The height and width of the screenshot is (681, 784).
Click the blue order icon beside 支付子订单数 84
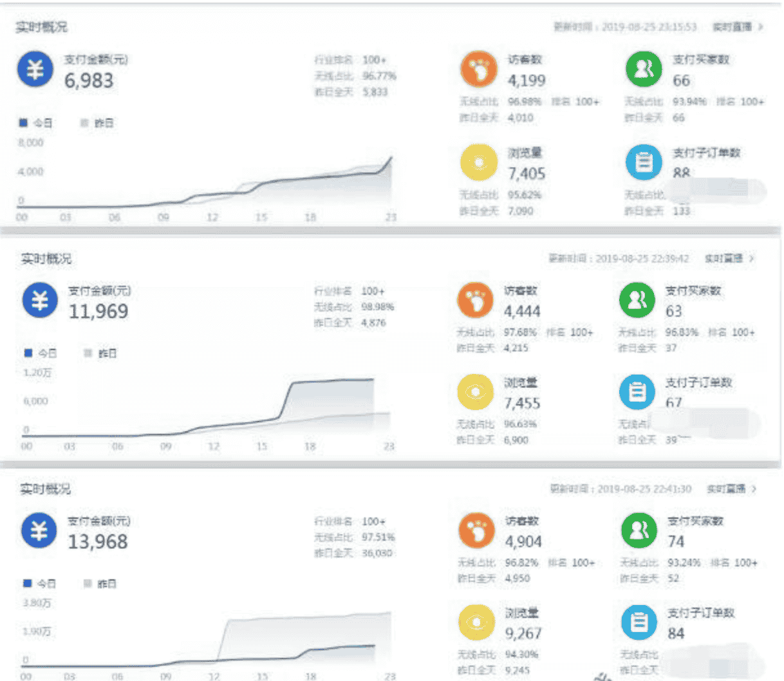pos(639,622)
